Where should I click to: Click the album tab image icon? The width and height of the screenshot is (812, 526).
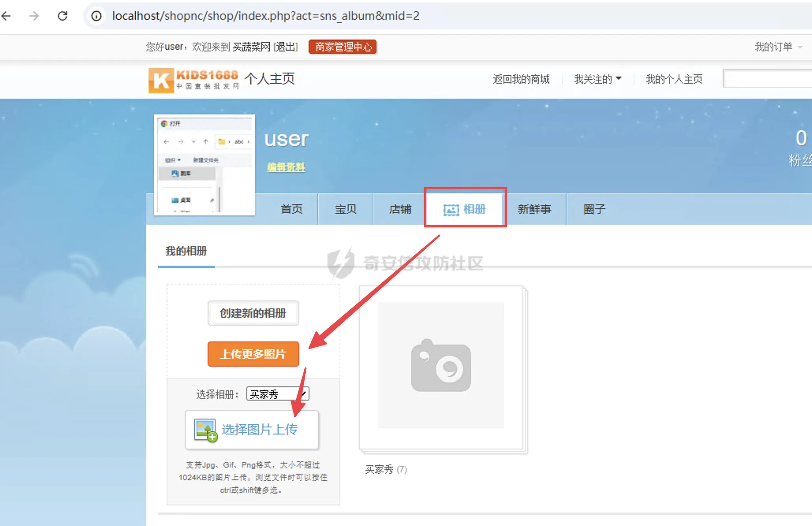pos(451,209)
